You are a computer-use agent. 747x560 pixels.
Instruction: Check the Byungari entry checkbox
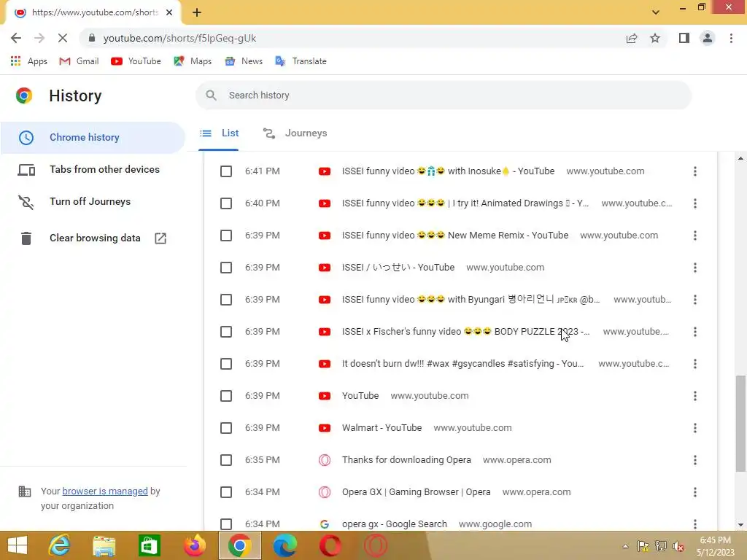[x=226, y=300]
